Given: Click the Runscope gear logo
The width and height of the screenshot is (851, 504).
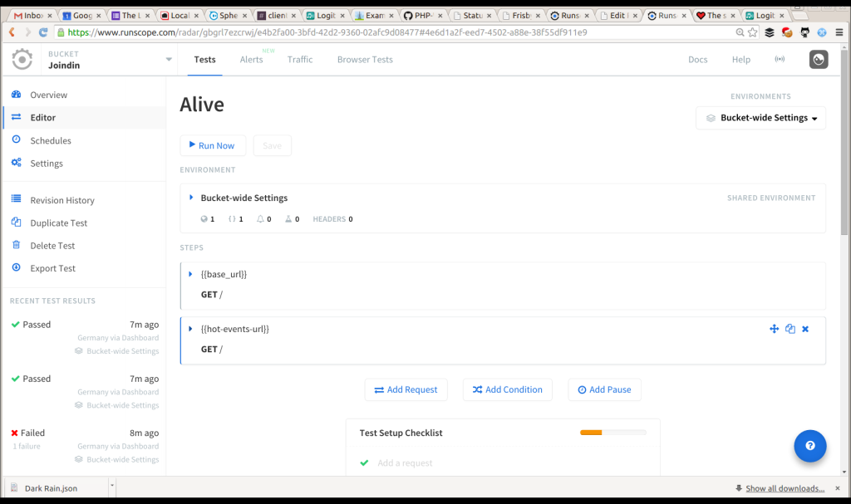Looking at the screenshot, I should pyautogui.click(x=22, y=59).
